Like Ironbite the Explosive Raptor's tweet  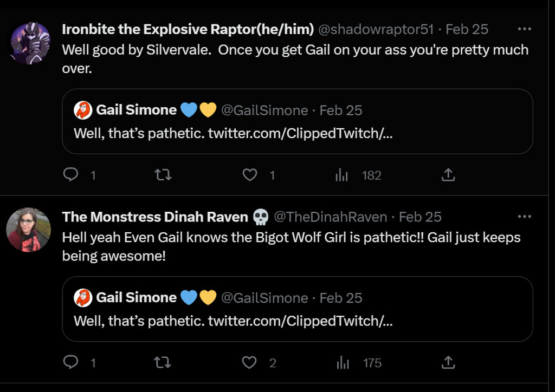(250, 175)
